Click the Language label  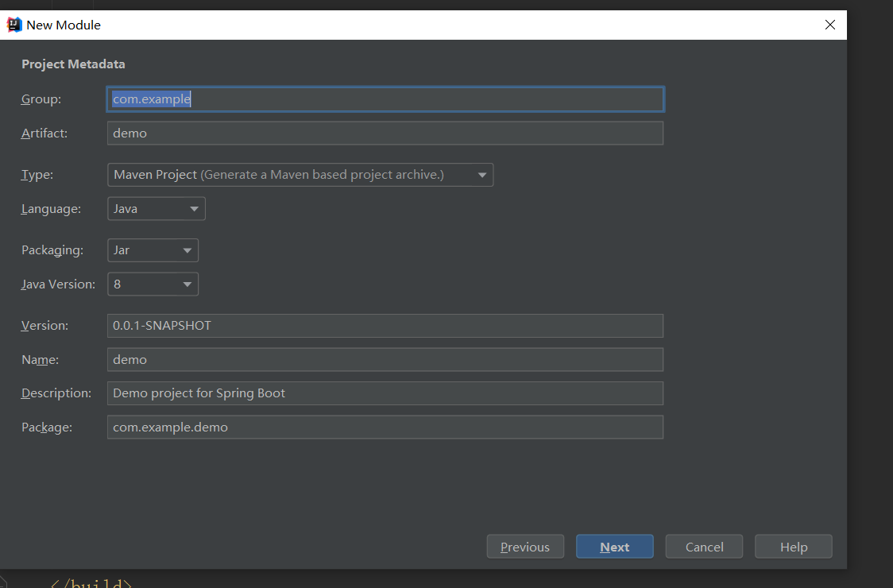click(x=52, y=209)
